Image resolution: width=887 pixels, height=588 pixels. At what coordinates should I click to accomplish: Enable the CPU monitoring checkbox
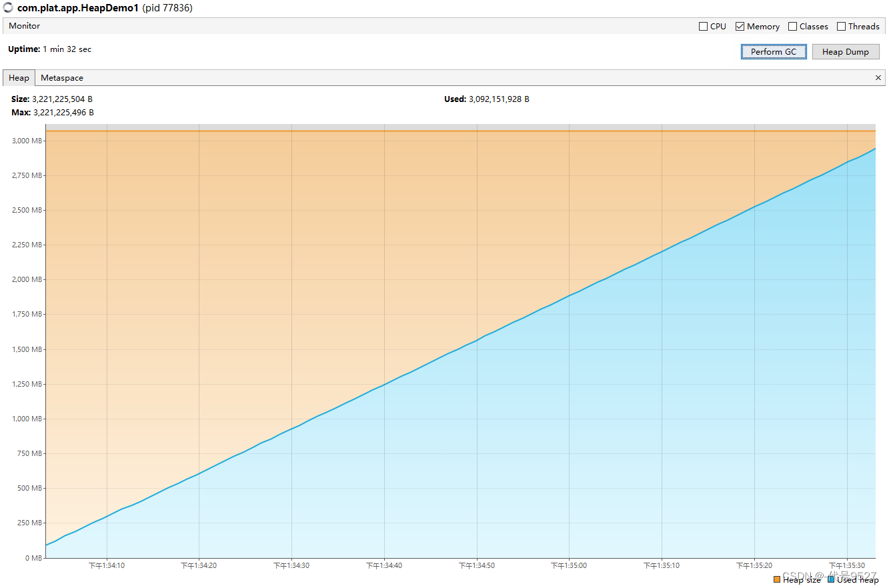click(703, 27)
